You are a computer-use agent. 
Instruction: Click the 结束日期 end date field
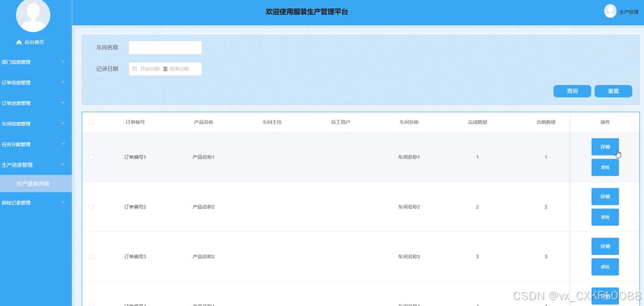pos(179,69)
